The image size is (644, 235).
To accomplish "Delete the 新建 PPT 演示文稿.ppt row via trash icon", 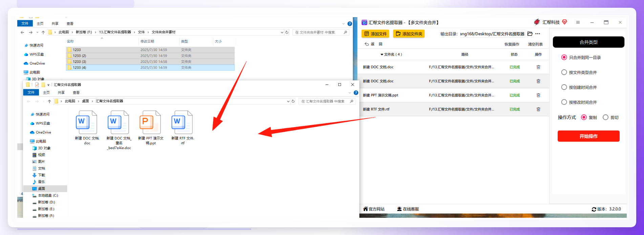I will (538, 95).
